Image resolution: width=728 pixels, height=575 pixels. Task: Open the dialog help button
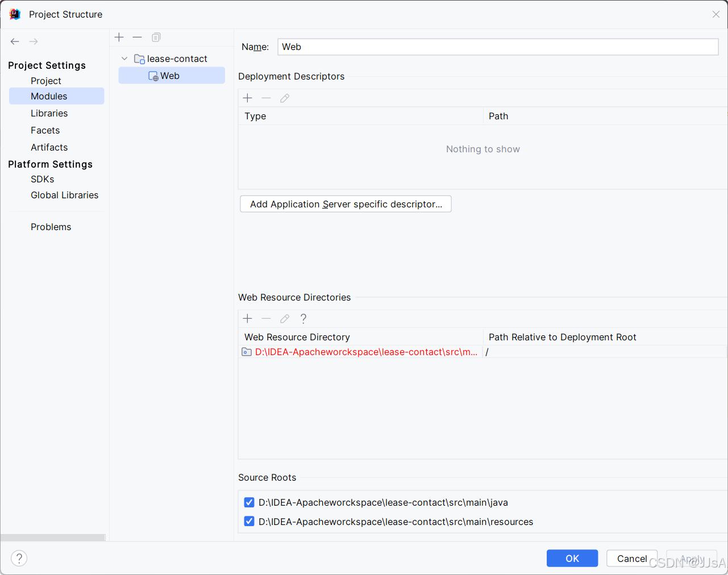pos(19,559)
